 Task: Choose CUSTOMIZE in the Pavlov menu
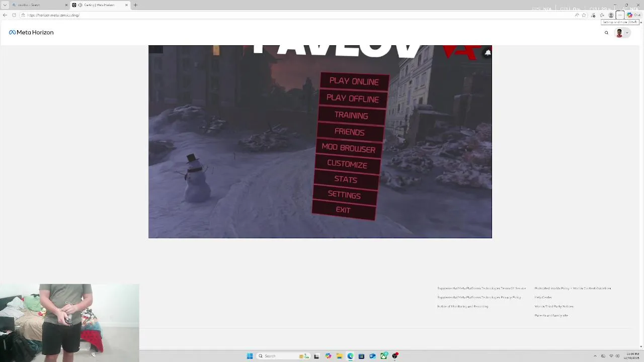[x=347, y=164]
